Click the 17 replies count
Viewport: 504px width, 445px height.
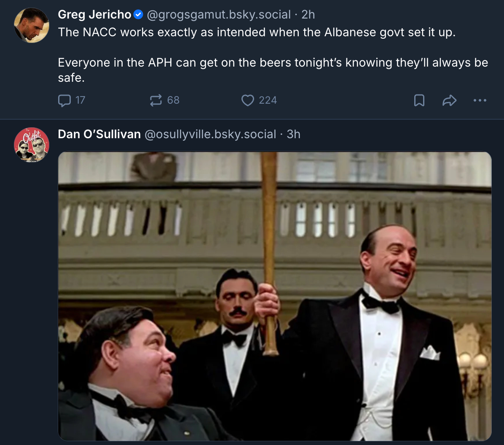pyautogui.click(x=80, y=100)
